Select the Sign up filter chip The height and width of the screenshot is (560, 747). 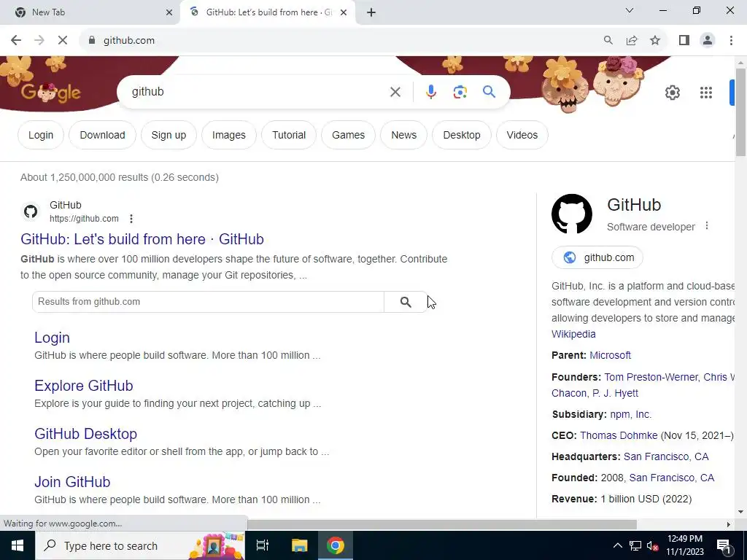point(169,135)
